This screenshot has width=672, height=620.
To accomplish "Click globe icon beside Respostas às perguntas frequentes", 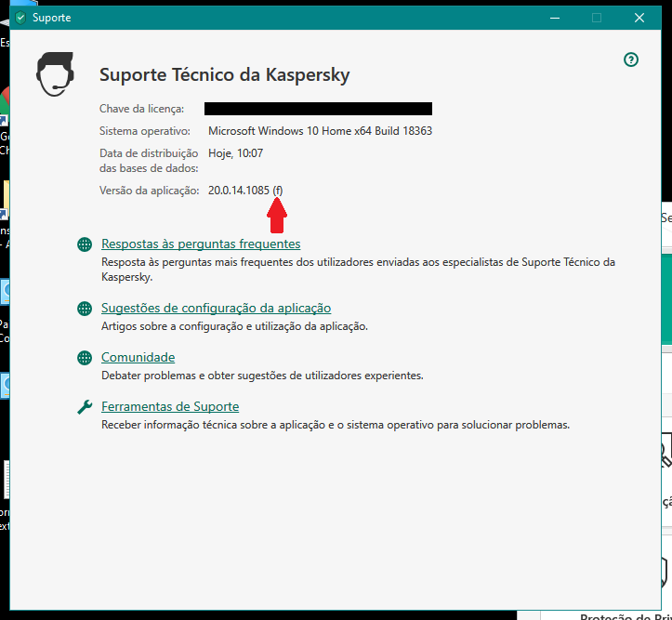I will pyautogui.click(x=85, y=244).
